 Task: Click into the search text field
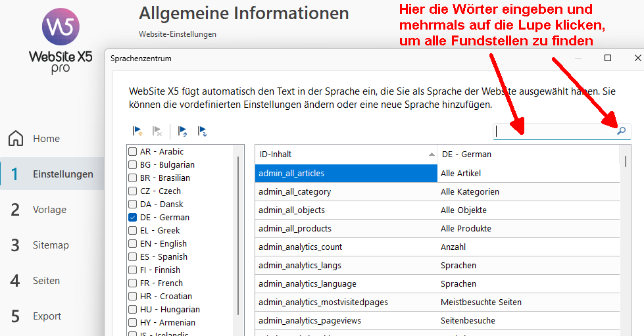553,132
